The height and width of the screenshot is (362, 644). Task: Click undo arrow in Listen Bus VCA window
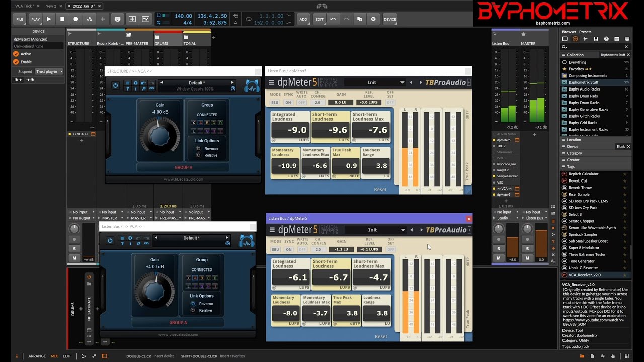pos(138,238)
